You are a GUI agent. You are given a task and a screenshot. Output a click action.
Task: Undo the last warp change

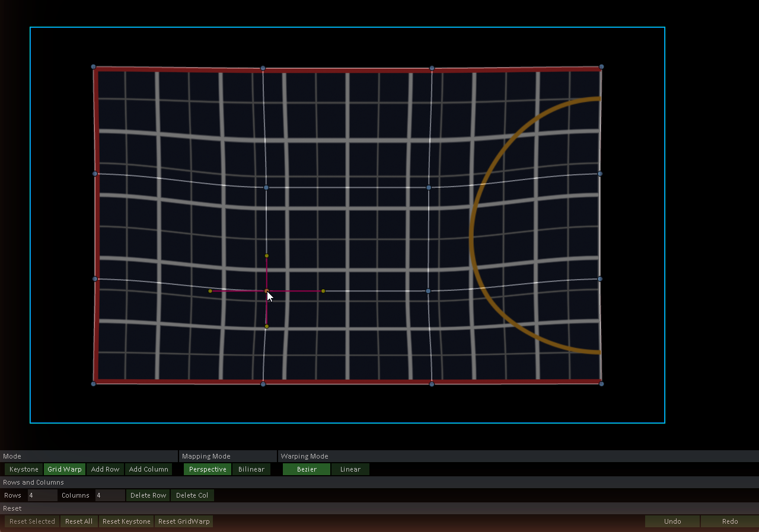click(x=672, y=521)
